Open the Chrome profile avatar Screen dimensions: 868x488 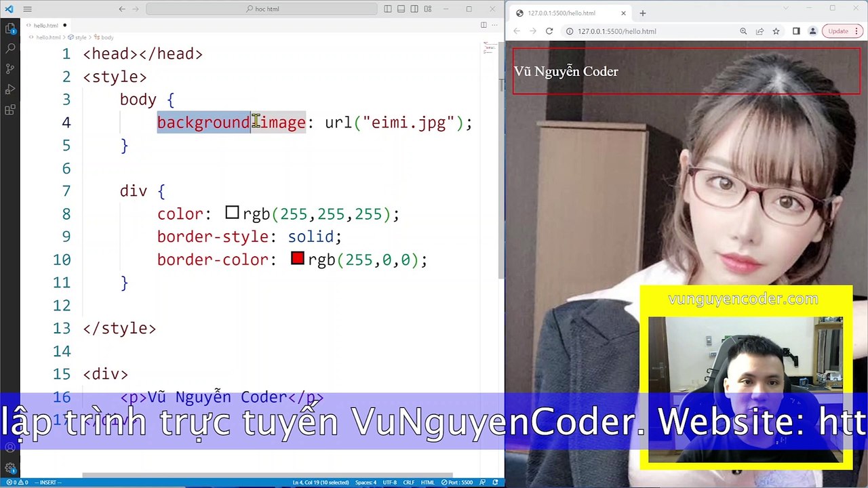(x=812, y=31)
